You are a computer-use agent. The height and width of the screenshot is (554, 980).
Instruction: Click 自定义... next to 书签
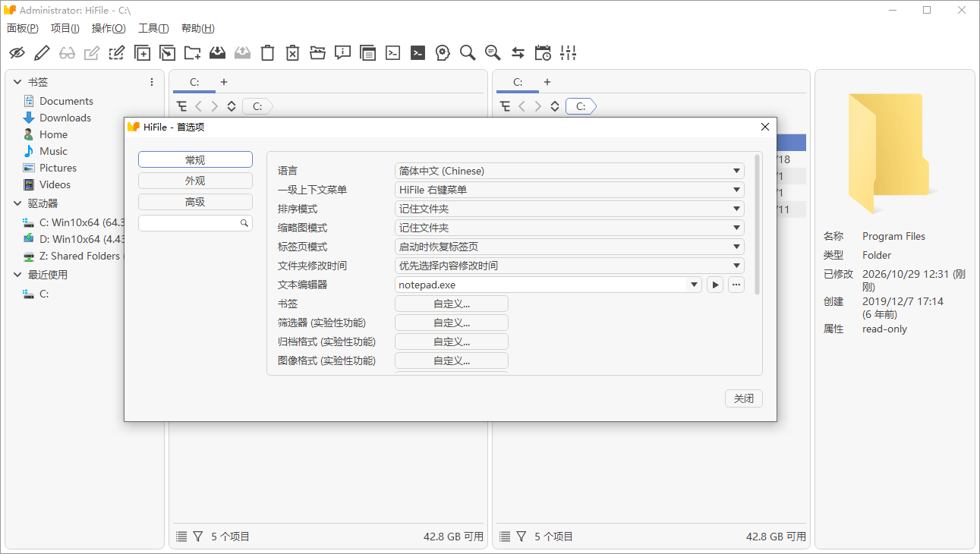tap(452, 304)
